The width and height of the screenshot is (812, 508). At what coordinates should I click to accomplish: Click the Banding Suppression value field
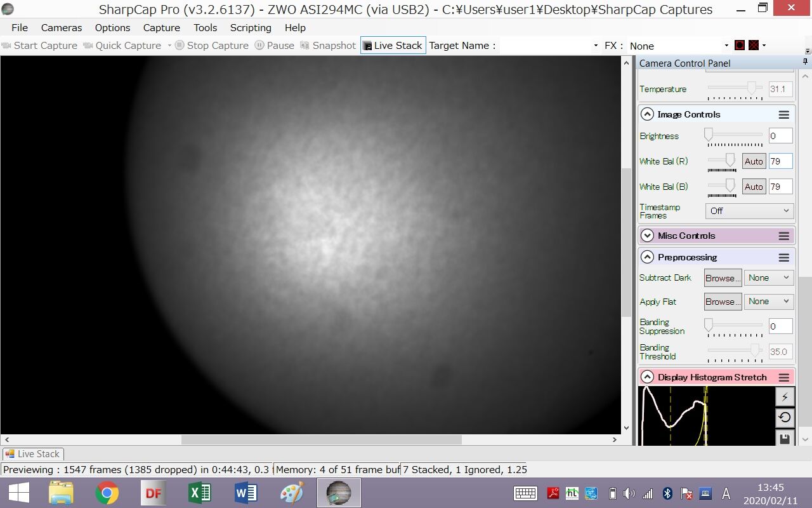pyautogui.click(x=780, y=326)
